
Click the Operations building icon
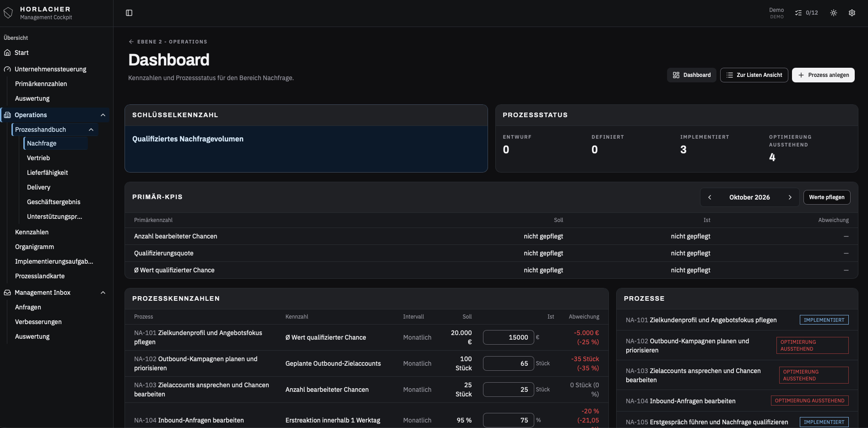(7, 115)
